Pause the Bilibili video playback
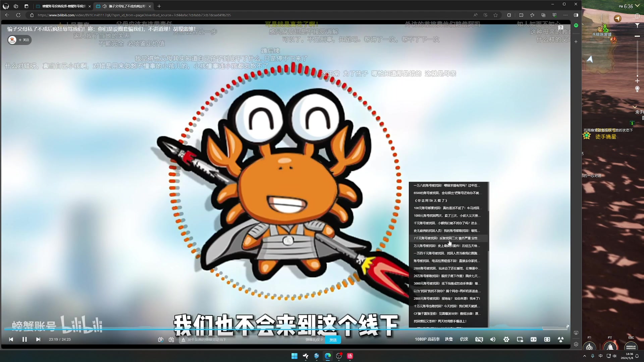Screen dimensions: 644x362 (24, 340)
